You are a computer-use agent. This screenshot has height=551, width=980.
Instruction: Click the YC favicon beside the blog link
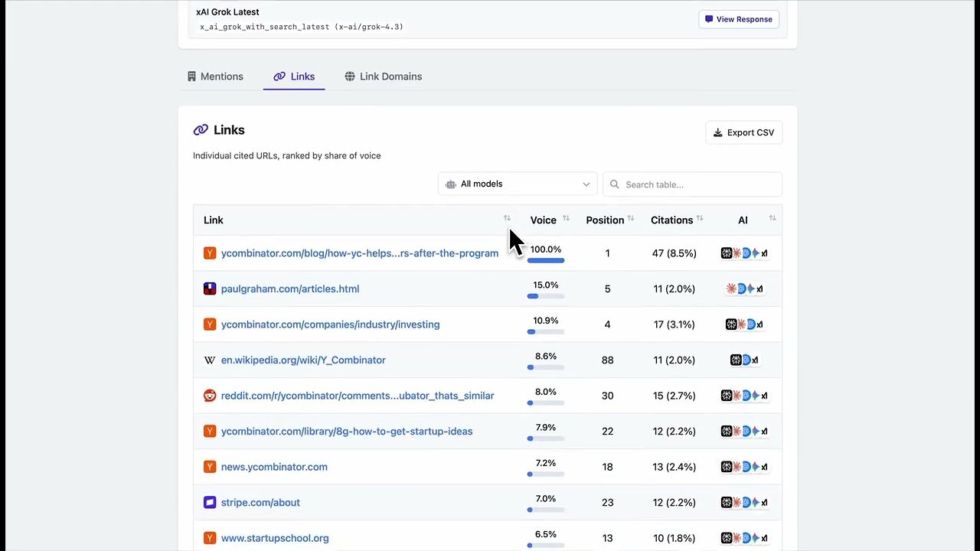pyautogui.click(x=210, y=253)
